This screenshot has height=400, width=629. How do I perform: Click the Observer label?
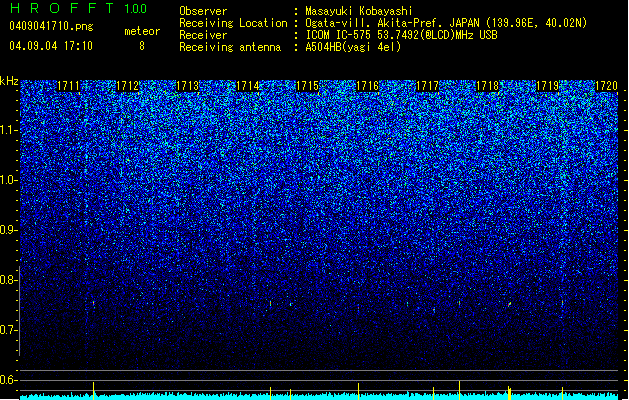point(203,11)
